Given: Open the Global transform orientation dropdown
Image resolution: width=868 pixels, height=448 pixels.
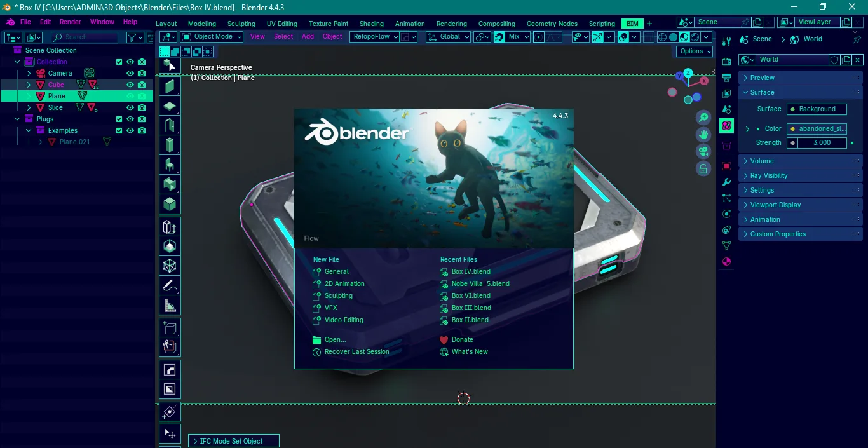Looking at the screenshot, I should 449,37.
